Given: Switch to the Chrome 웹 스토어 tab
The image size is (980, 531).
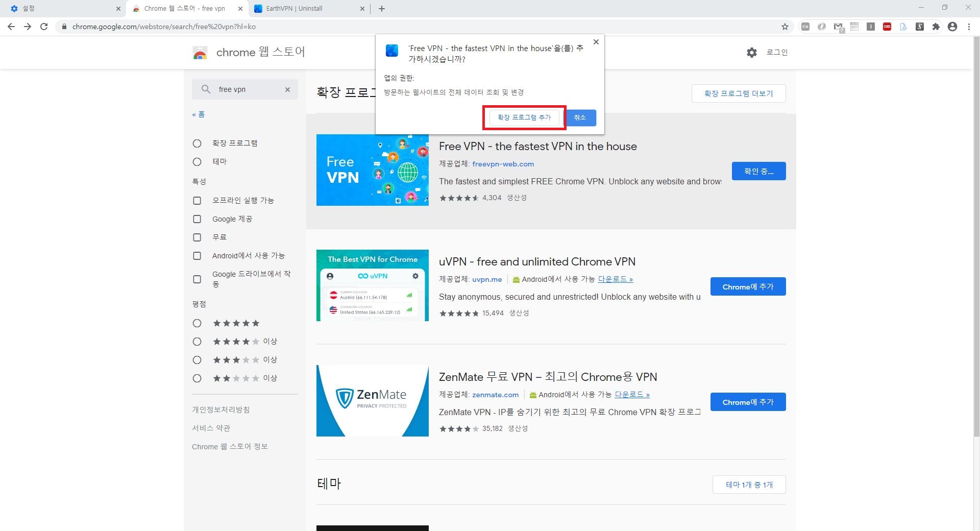Looking at the screenshot, I should (x=186, y=9).
